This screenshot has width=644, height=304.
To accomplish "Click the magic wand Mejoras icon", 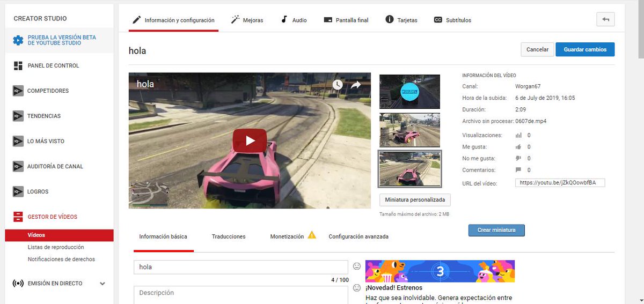I will tap(235, 20).
